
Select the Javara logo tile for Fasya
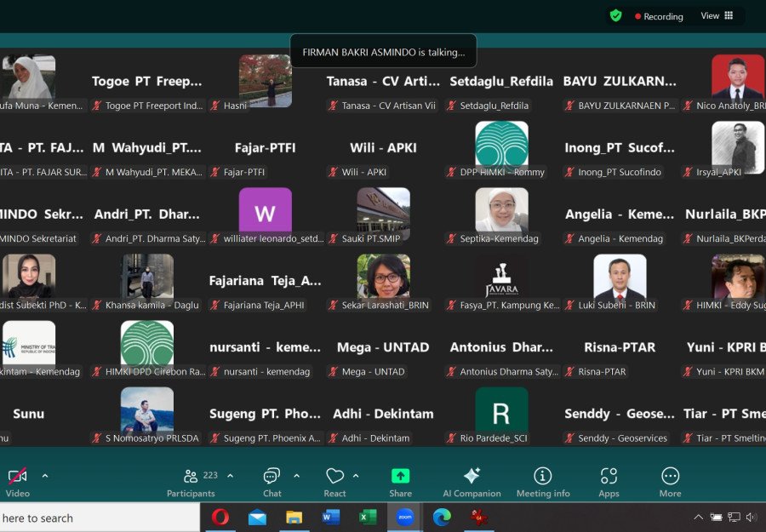pos(501,279)
